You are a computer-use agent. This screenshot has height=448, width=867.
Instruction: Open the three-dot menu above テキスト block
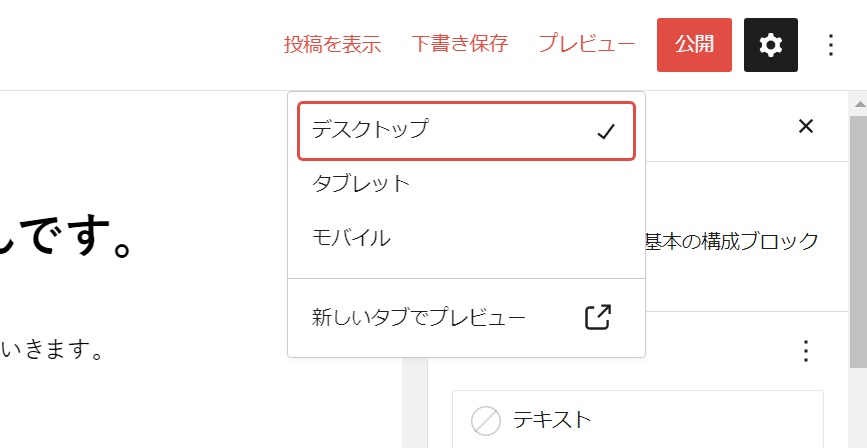click(x=806, y=351)
